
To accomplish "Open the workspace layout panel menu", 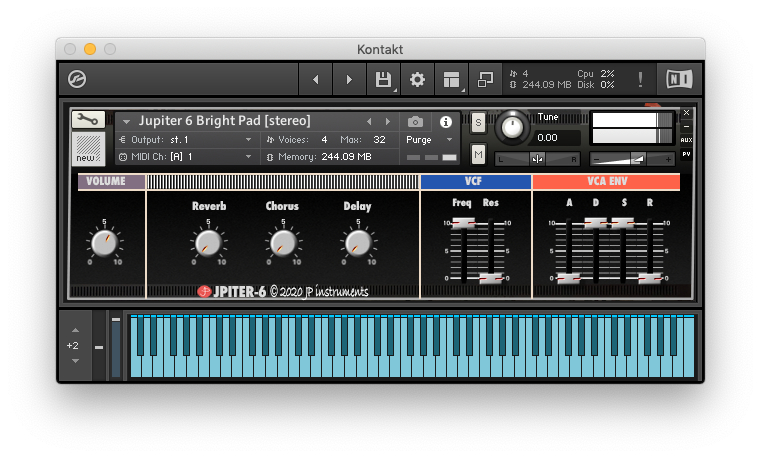I will 451,79.
